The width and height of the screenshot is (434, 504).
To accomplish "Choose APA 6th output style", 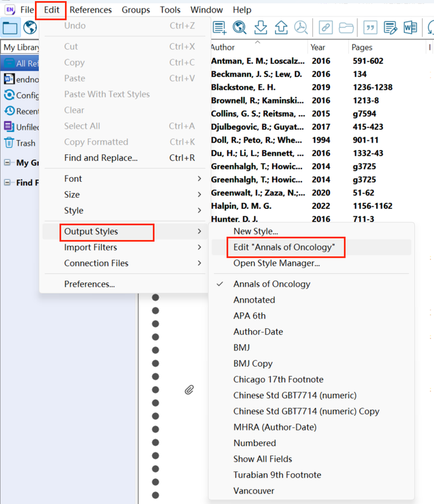I will [250, 316].
